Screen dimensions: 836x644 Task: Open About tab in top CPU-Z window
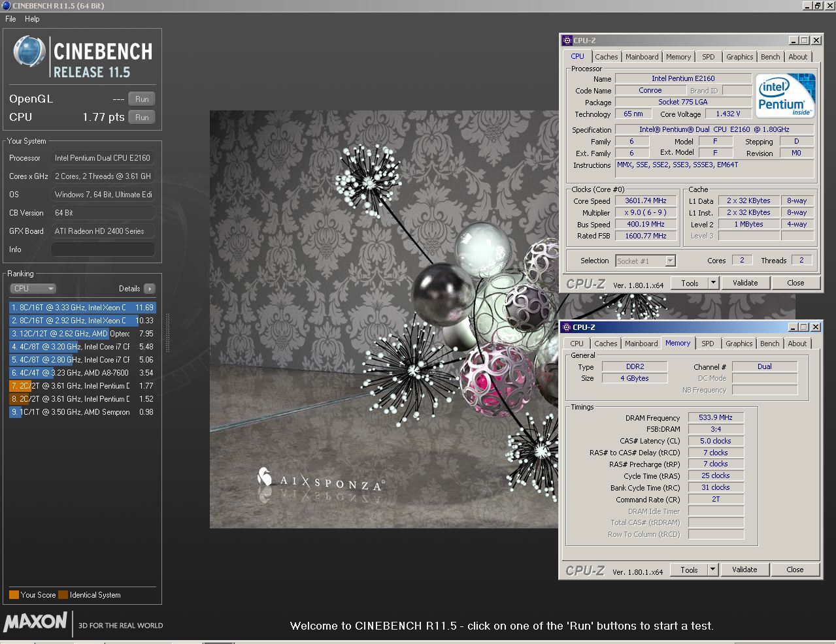[797, 57]
